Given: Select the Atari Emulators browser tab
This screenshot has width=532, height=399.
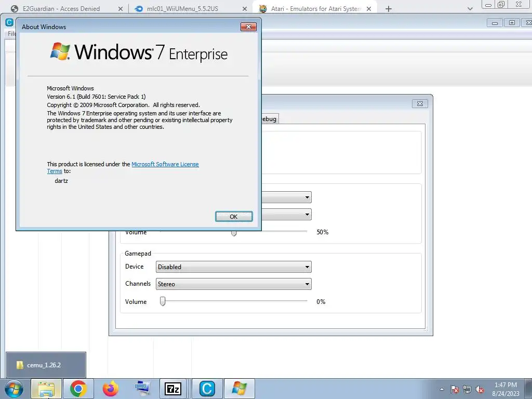Looking at the screenshot, I should [x=315, y=9].
